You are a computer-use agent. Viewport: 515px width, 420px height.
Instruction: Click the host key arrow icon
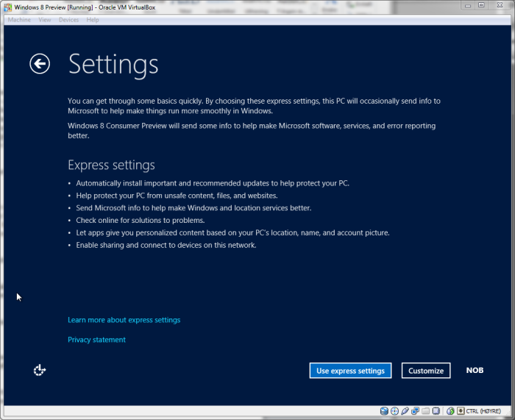[461, 410]
